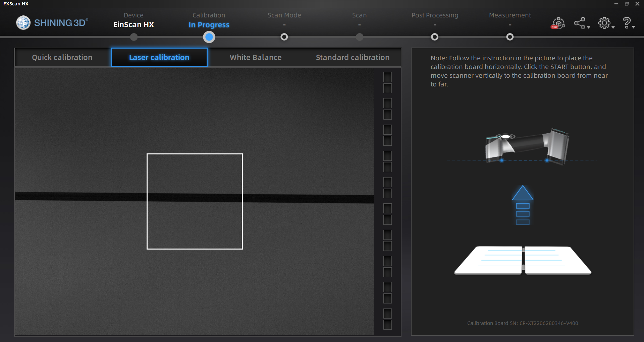The height and width of the screenshot is (342, 644).
Task: Click the Calibration Board SN text
Action: coord(523,323)
